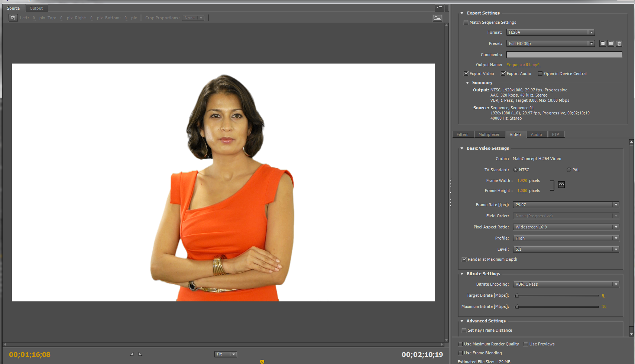Select the PAL TV standard radio button
Screen dimensions: 635x364
(568, 170)
